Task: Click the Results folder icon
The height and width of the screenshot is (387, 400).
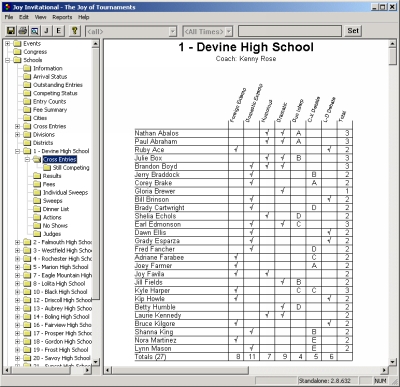Action: click(37, 176)
